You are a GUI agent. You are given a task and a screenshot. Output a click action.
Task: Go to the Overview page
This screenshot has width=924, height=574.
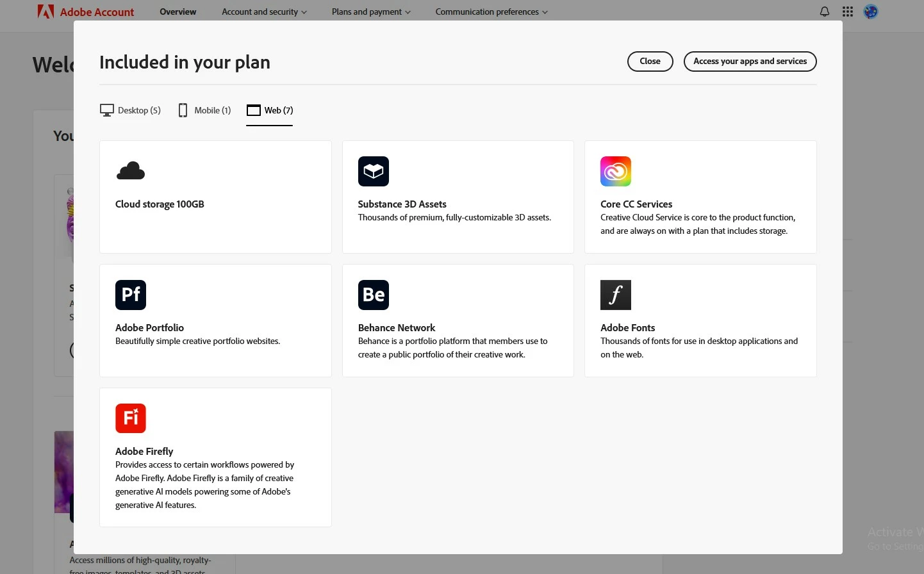pyautogui.click(x=178, y=12)
